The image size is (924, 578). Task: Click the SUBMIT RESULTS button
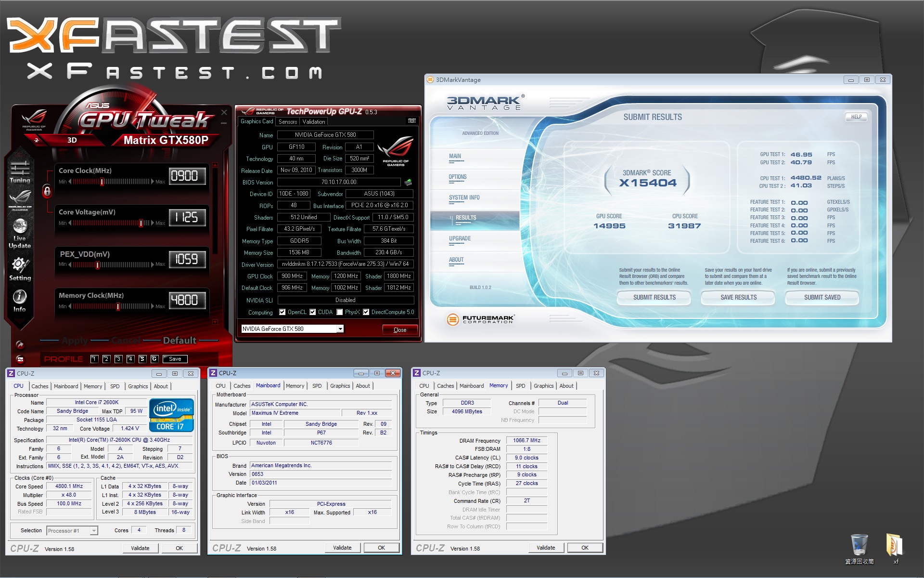(654, 297)
